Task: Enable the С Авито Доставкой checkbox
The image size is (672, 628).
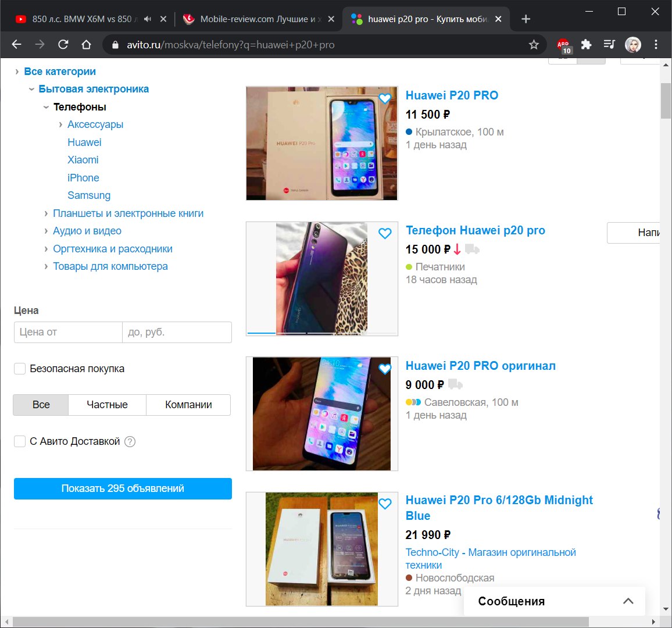Action: pos(20,441)
